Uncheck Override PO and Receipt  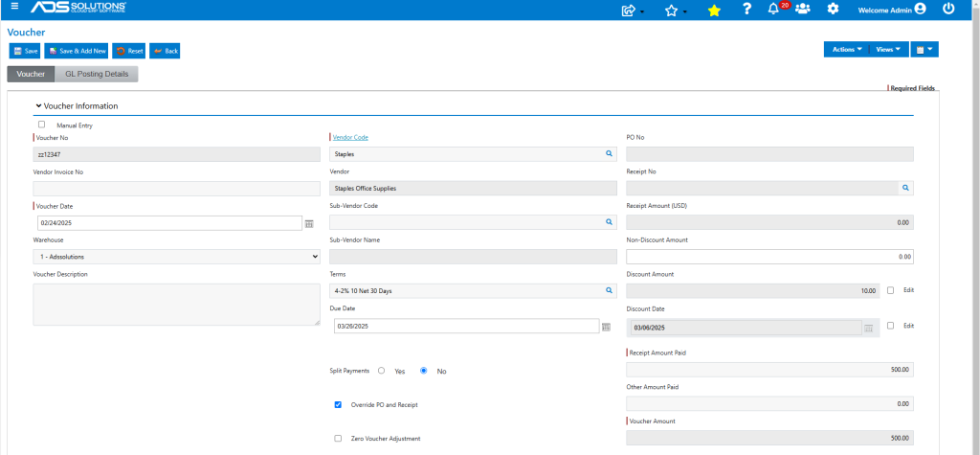pos(338,405)
